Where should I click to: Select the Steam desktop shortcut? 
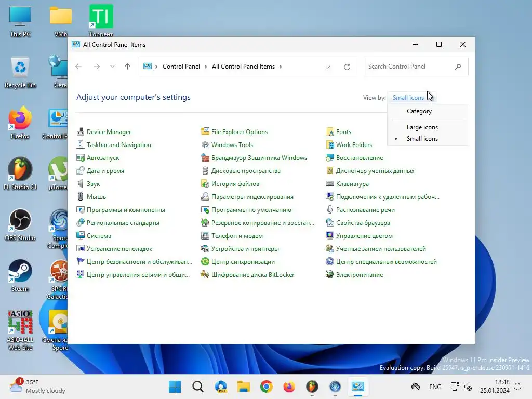[x=20, y=276]
